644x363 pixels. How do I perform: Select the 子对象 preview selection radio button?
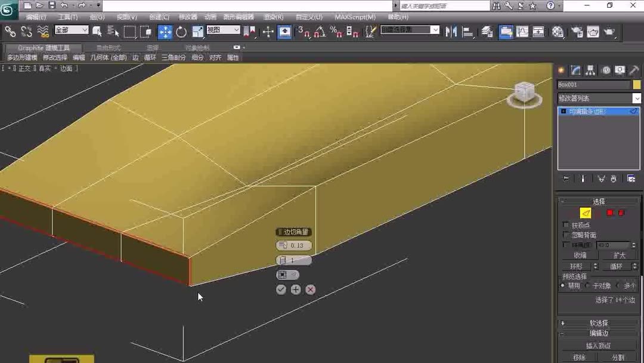pos(588,285)
